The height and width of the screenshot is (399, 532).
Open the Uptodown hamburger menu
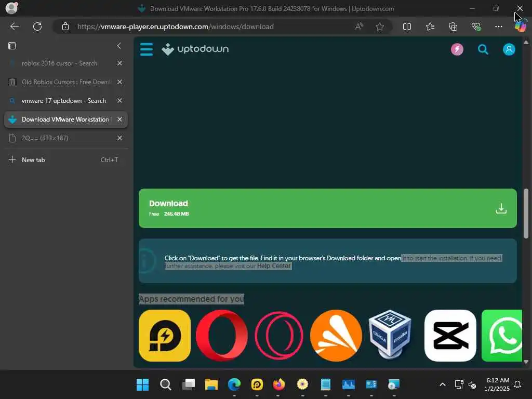(147, 49)
